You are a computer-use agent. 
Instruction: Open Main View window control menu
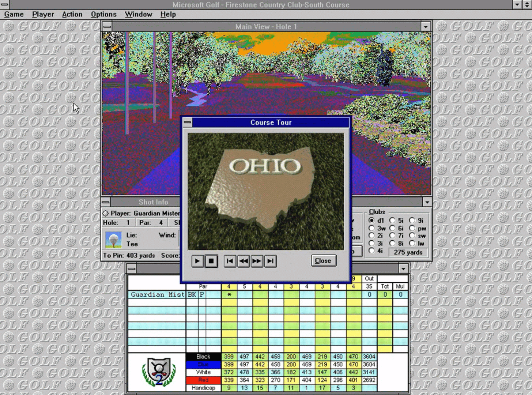(107, 27)
